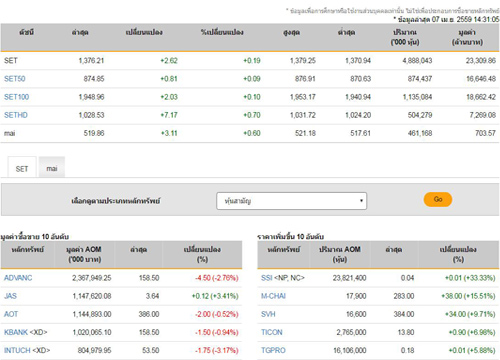Click the mai row in index table

[x=250, y=133]
